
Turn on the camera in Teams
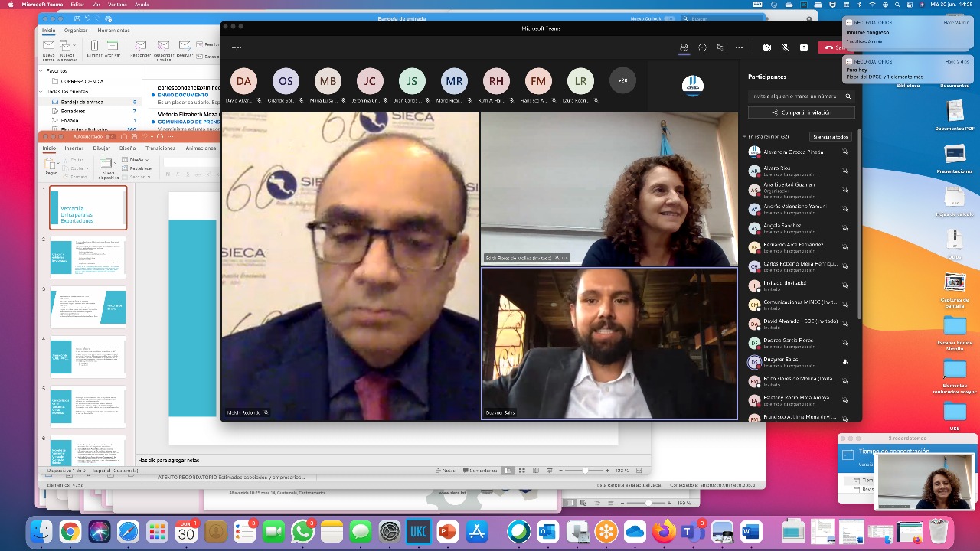766,47
